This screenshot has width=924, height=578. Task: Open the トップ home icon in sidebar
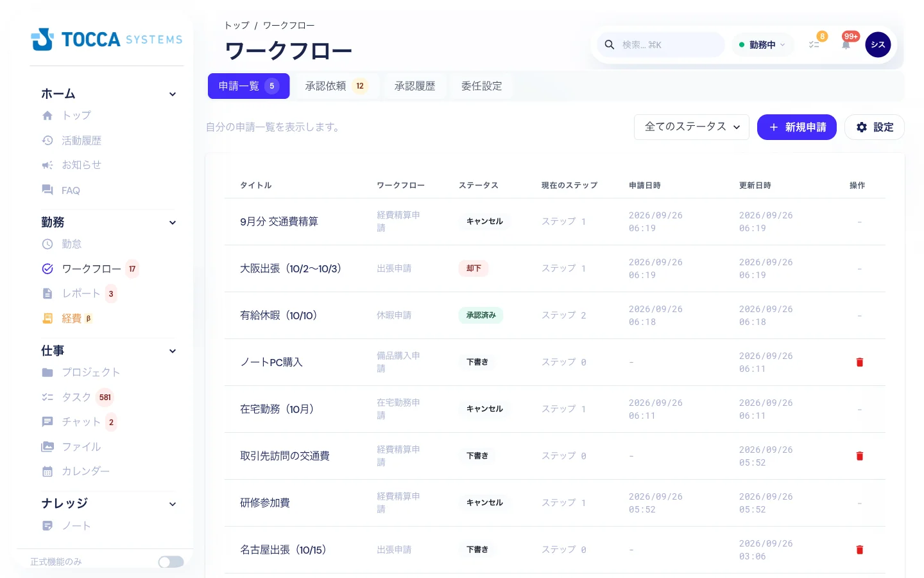coord(47,116)
